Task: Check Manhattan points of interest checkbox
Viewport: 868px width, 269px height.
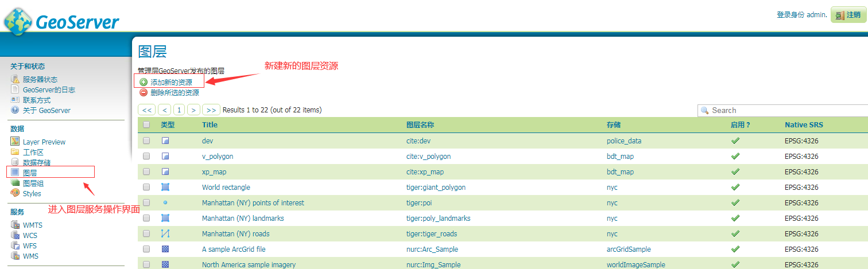Action: 146,202
